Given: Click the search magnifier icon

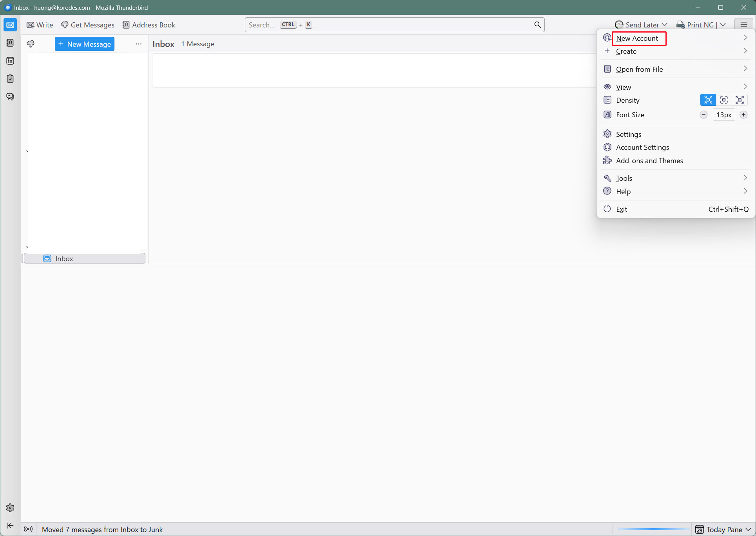Looking at the screenshot, I should coord(537,25).
